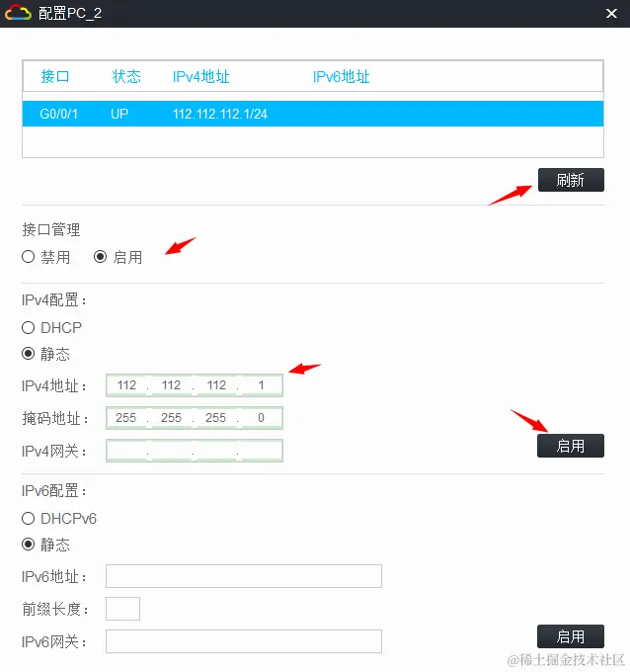Click the cloud logo icon in title bar
This screenshot has width=630, height=672.
[x=18, y=13]
